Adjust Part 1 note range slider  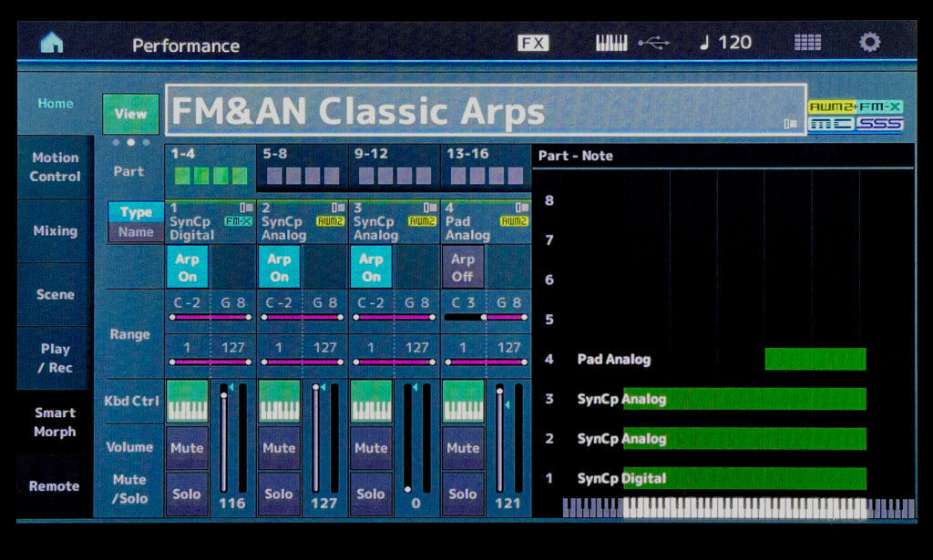pos(210,318)
